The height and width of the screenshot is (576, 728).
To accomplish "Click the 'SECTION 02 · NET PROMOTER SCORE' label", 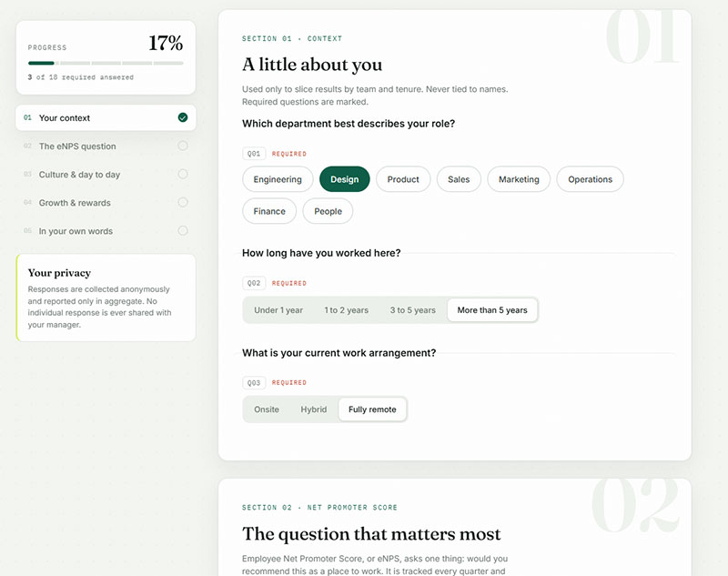I will point(319,508).
